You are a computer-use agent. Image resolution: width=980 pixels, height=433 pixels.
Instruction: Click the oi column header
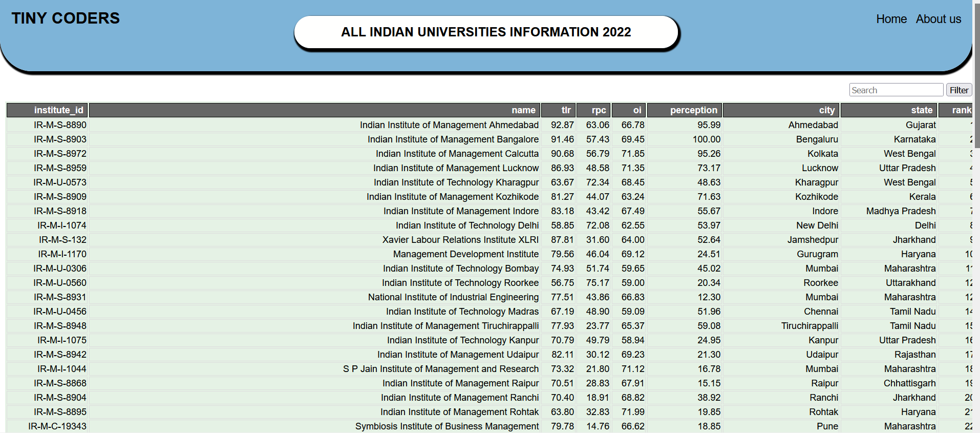pos(629,110)
